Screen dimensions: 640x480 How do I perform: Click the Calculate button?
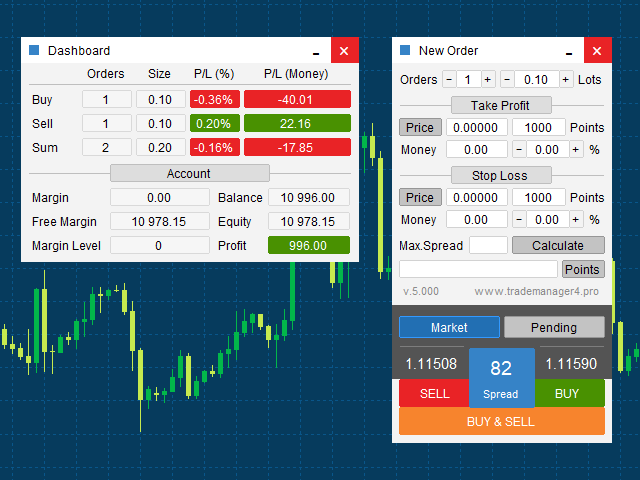(558, 245)
